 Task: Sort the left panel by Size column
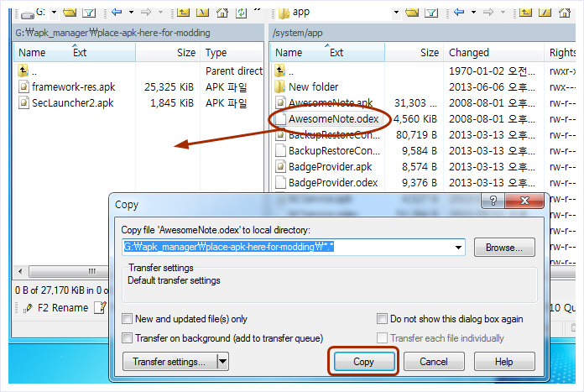tap(185, 53)
